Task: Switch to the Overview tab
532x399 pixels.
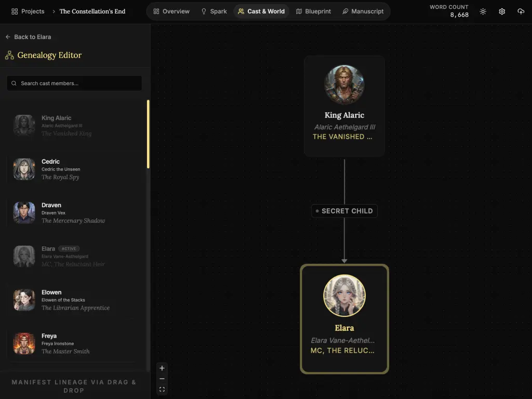Action: pyautogui.click(x=171, y=11)
